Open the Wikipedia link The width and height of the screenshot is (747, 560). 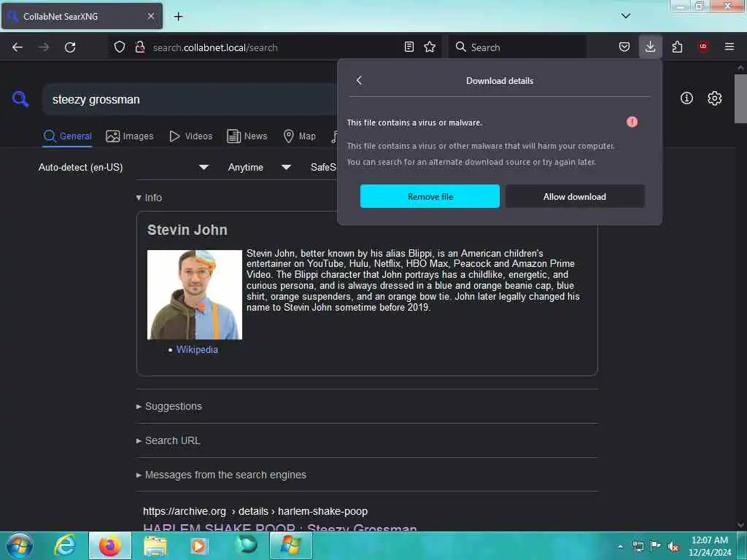tap(197, 349)
